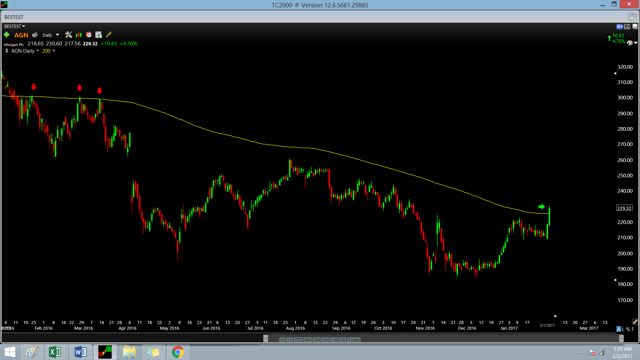
Task: Toggle the % percent scale option
Action: [x=628, y=329]
